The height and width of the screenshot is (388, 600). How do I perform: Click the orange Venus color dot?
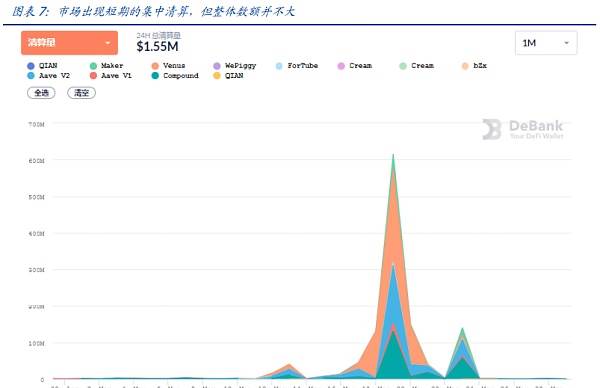pos(155,66)
